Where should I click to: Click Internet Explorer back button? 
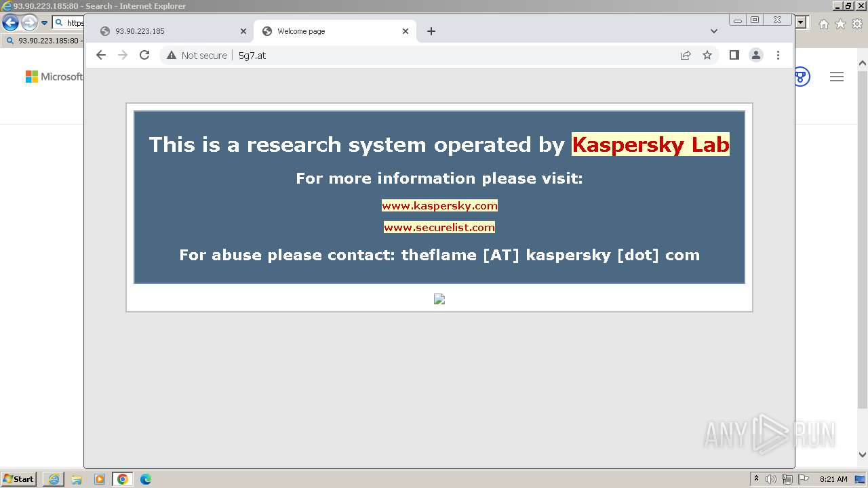(10, 23)
